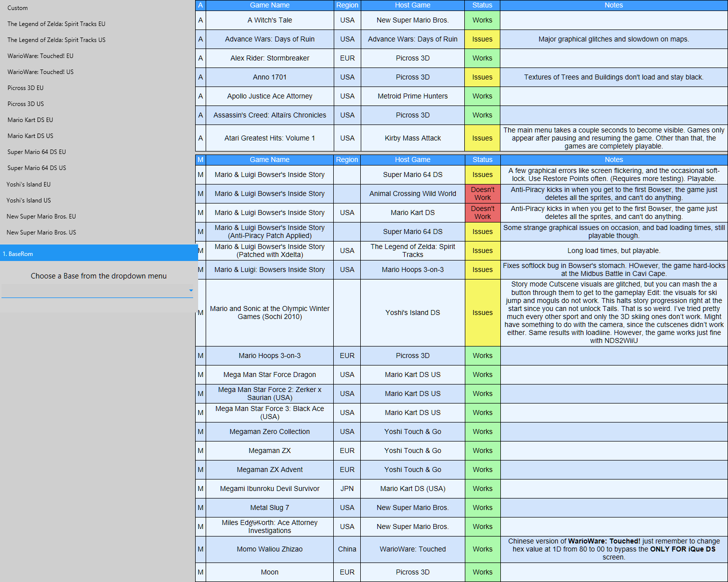This screenshot has height=582, width=728.
Task: Click the 'A Witch's Tale' game name cell
Action: 270,20
